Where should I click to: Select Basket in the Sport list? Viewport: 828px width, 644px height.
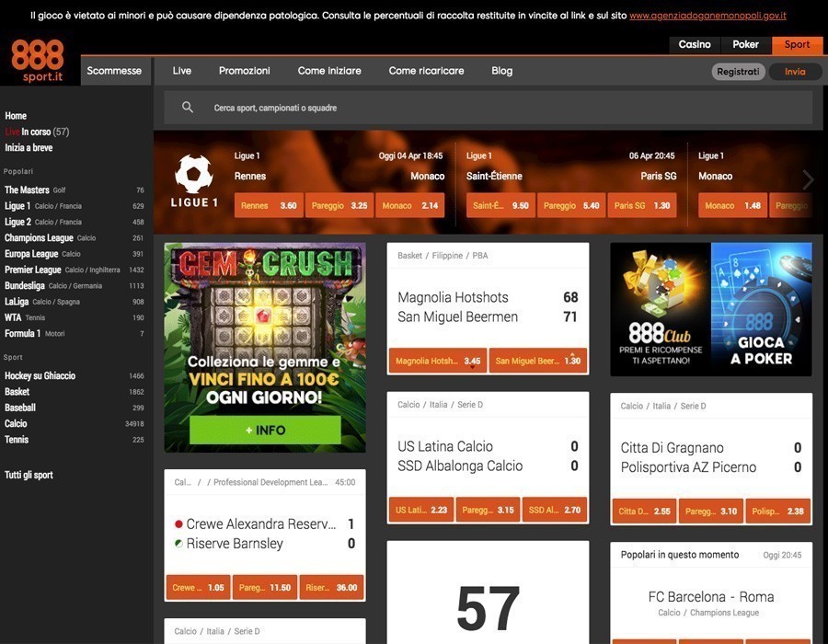(x=74, y=392)
